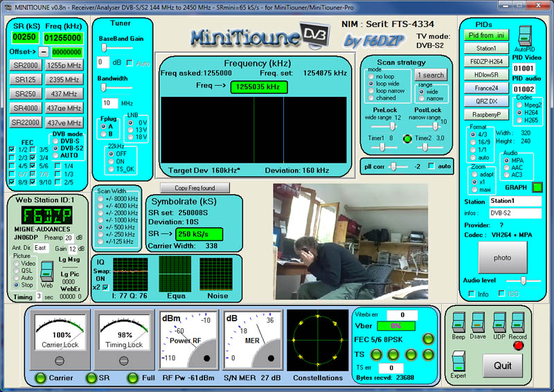Click the PID audio 01002 field
The width and height of the screenshot is (554, 392).
[524, 89]
